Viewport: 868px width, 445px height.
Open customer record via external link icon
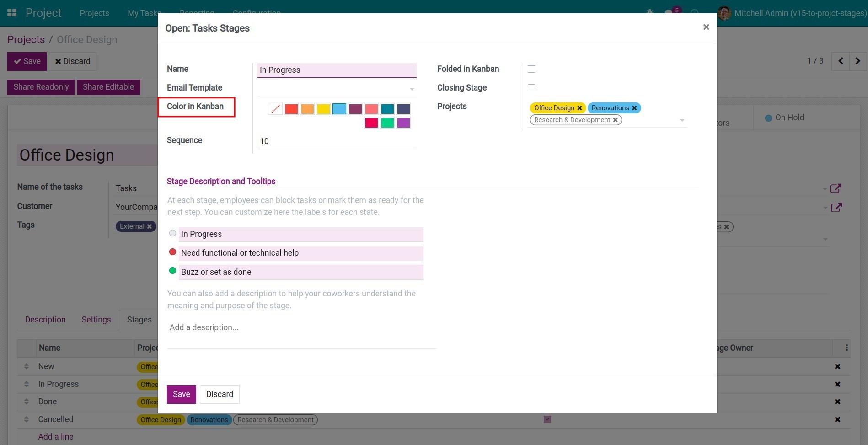click(836, 207)
